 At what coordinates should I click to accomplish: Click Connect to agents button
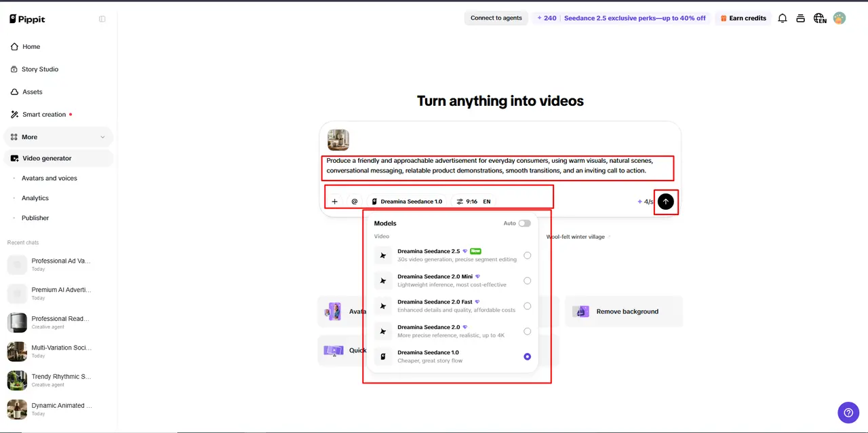[496, 18]
